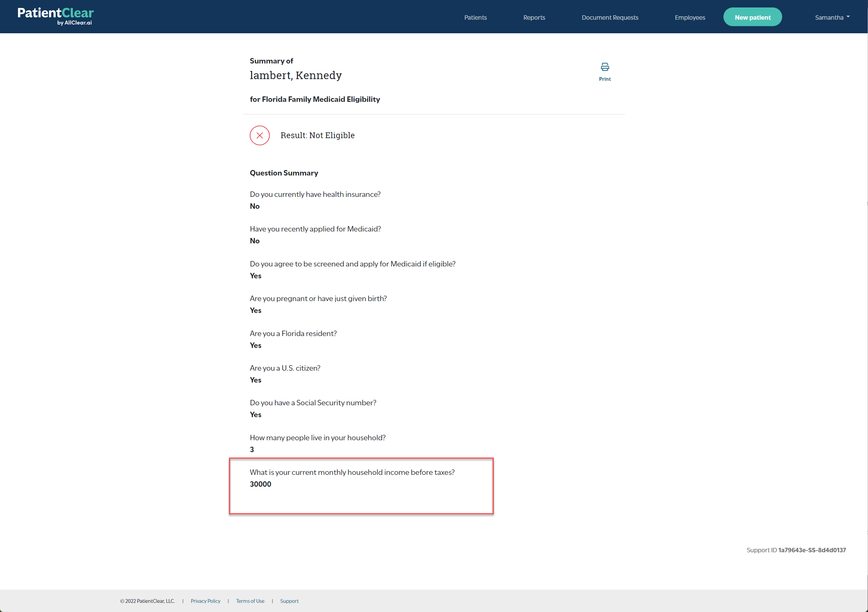868x612 pixels.
Task: Click the patient name lambert, Kennedy
Action: click(296, 75)
